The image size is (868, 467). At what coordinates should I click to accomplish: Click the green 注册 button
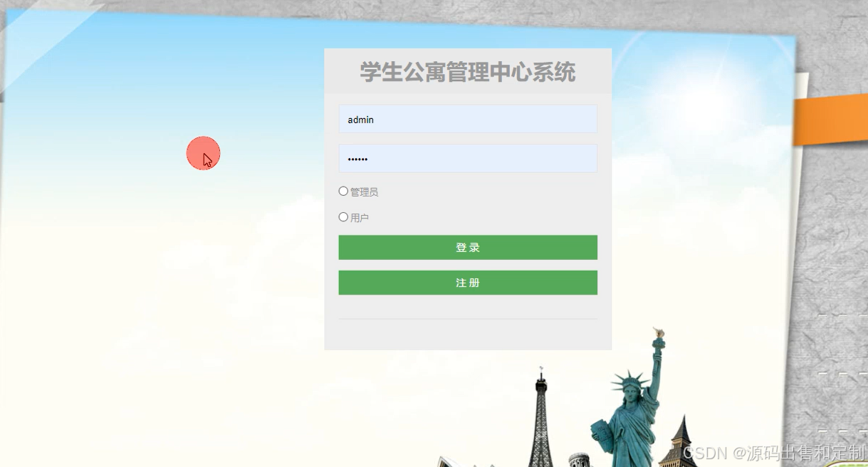[468, 283]
